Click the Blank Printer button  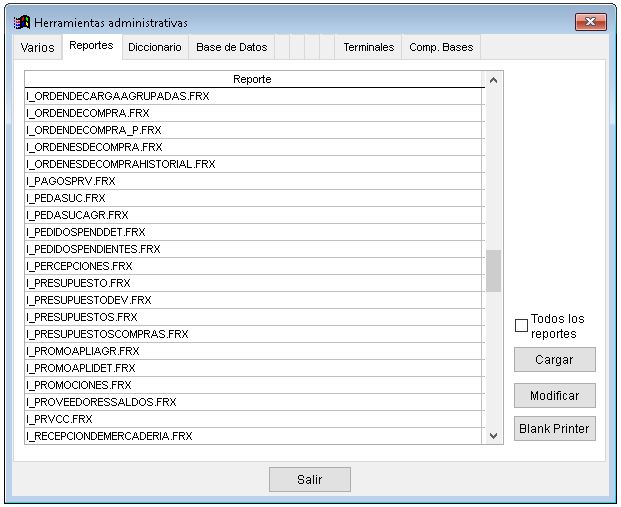point(554,429)
